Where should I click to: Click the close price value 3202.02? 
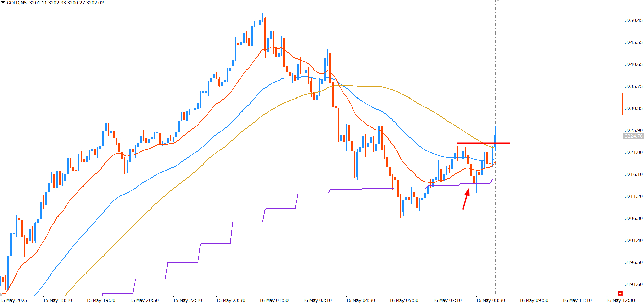point(95,3)
